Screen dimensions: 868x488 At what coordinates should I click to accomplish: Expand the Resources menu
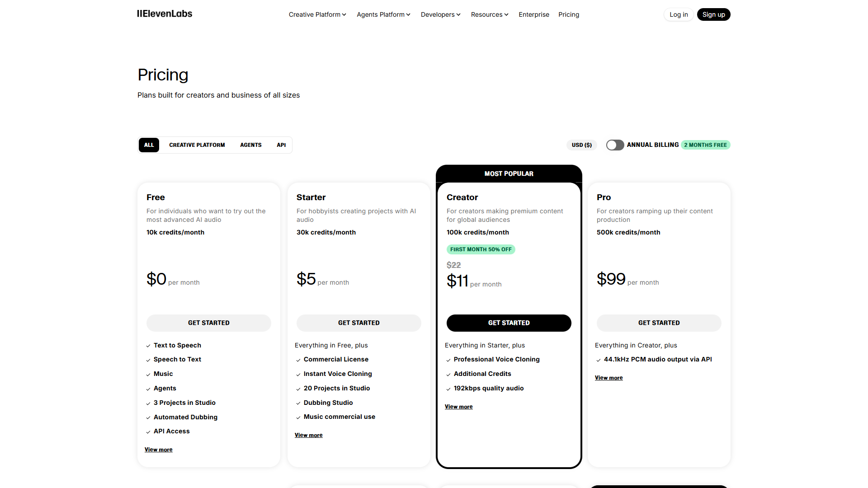(489, 14)
